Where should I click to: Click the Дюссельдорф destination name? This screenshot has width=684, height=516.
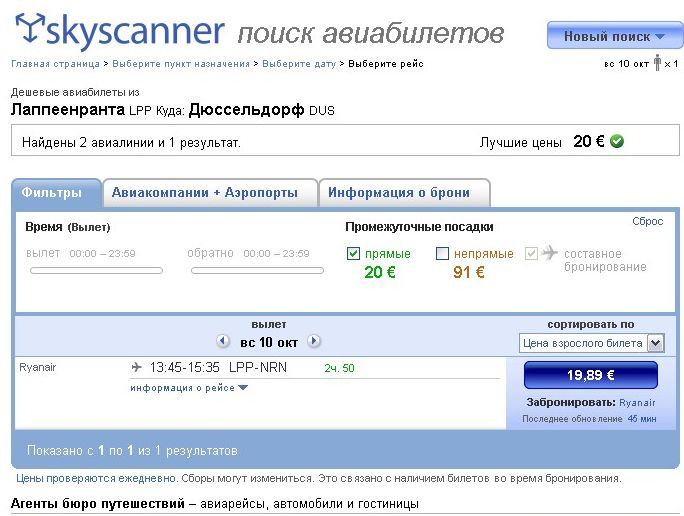coord(246,109)
